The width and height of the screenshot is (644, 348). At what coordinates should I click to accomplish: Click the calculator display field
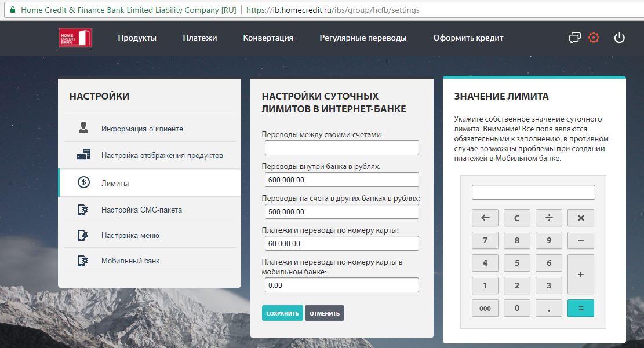(533, 192)
